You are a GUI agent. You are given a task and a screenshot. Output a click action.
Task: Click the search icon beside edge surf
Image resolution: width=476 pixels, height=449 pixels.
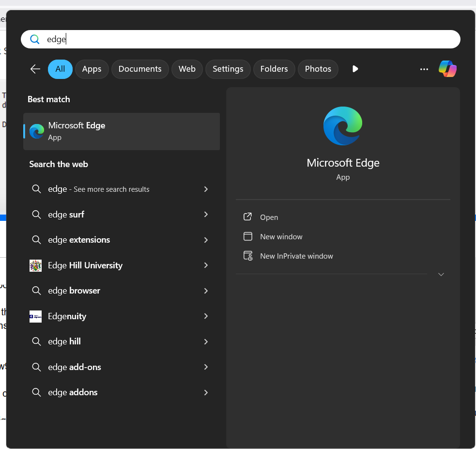pos(36,215)
